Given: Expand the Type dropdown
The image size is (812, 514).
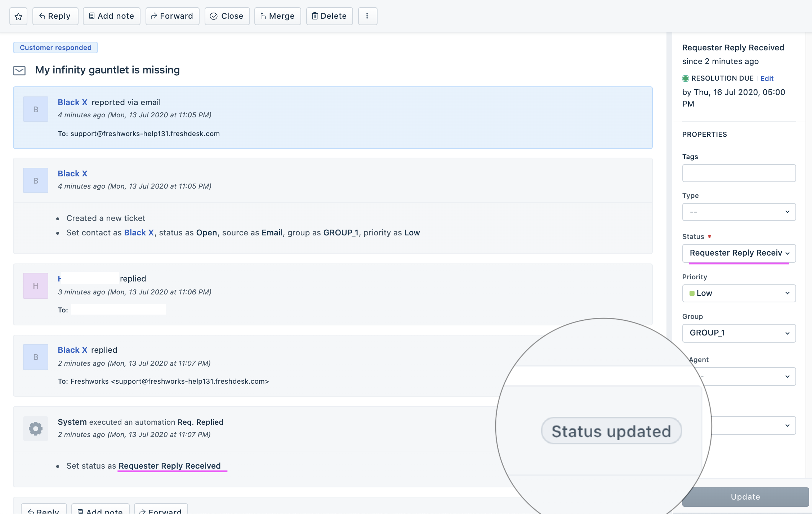Looking at the screenshot, I should [739, 212].
